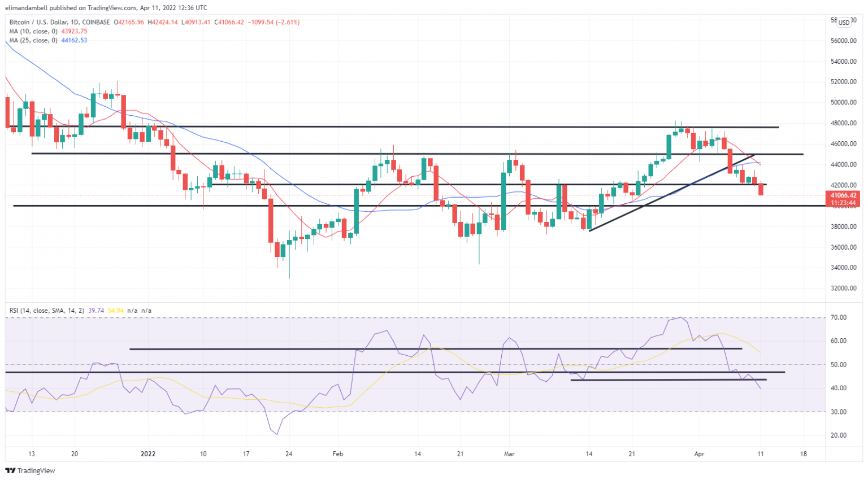
Task: Click the low value L40913.41
Action: (x=196, y=22)
